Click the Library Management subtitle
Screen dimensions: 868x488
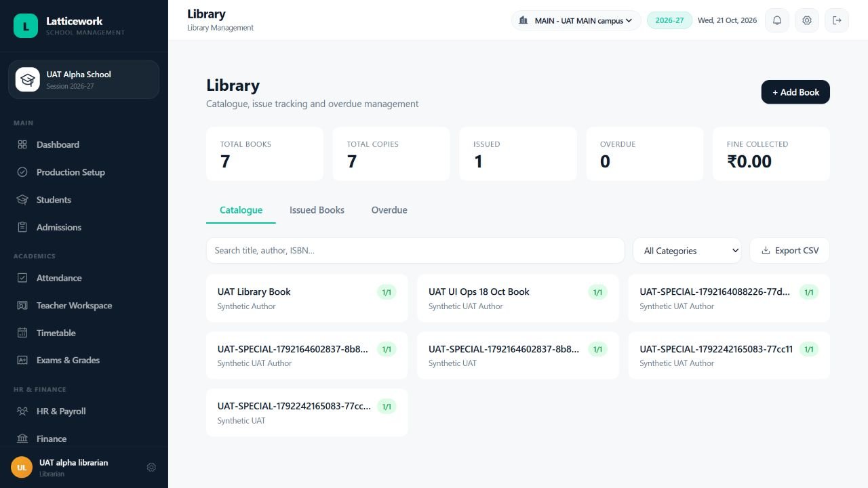tap(220, 28)
